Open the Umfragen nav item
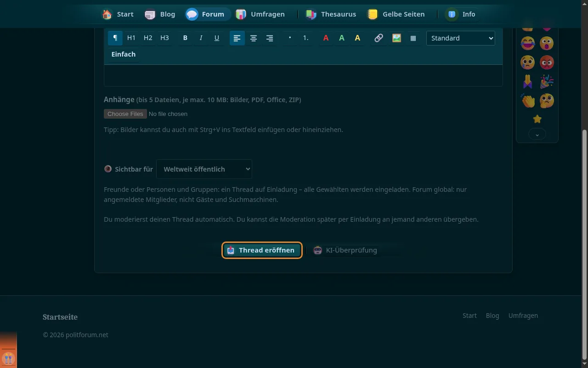 tap(260, 14)
